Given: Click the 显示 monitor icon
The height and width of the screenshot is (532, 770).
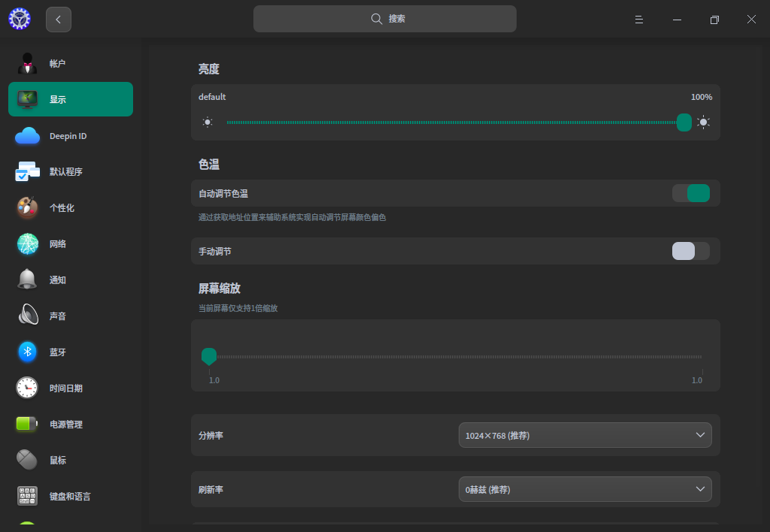Looking at the screenshot, I should (x=28, y=99).
